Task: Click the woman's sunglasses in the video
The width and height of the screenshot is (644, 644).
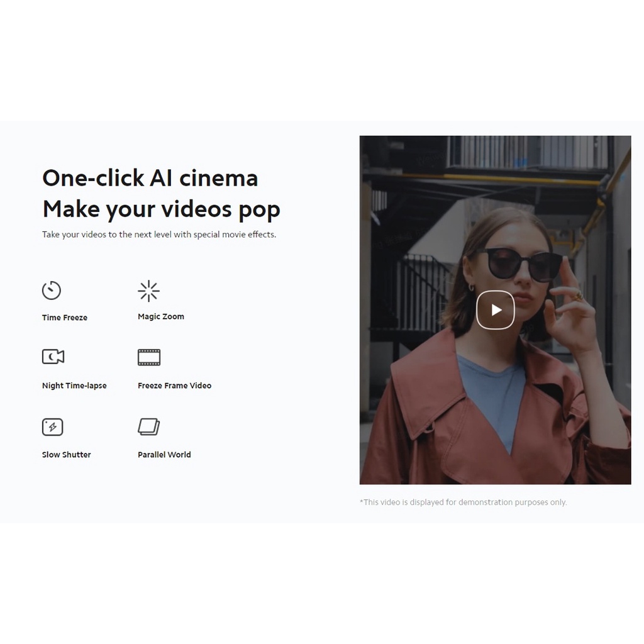Action: point(518,264)
